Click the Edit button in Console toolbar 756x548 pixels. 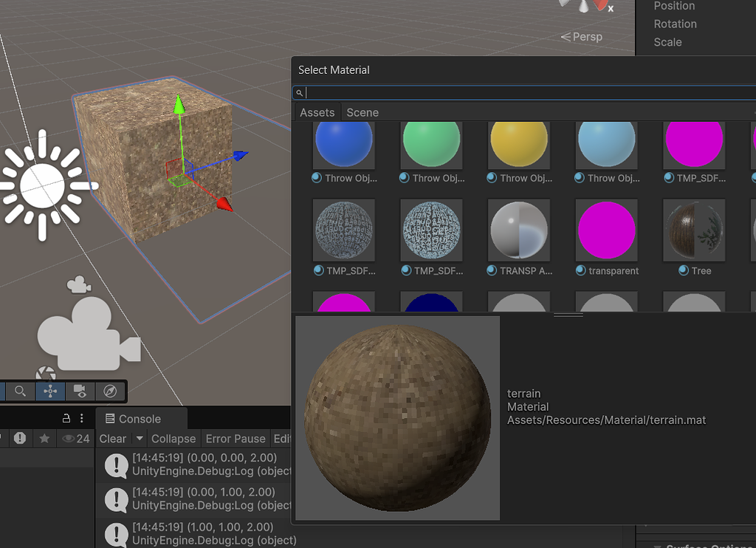[283, 438]
